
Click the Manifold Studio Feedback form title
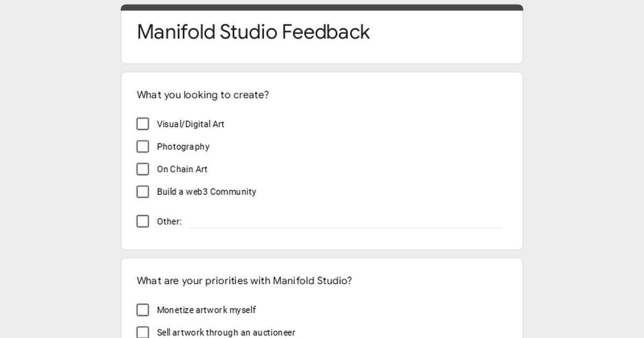tap(253, 32)
